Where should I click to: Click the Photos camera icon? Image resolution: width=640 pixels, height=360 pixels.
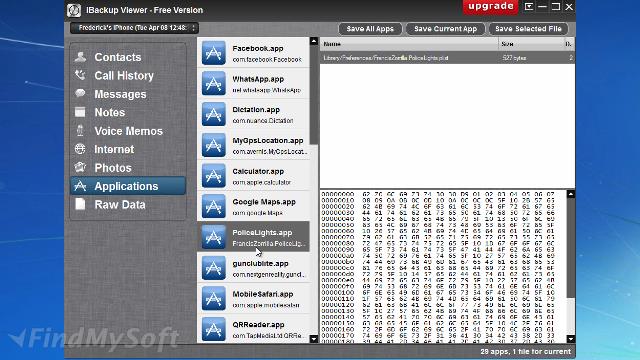point(80,167)
